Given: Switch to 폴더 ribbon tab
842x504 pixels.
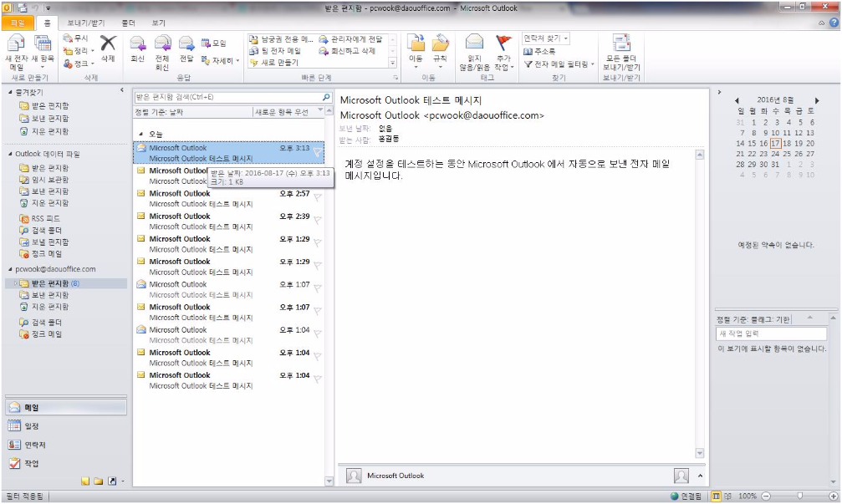Looking at the screenshot, I should point(128,23).
